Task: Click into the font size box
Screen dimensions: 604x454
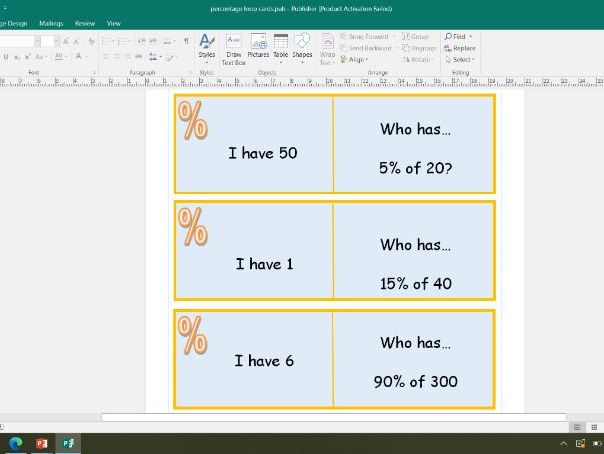Action: coord(47,41)
